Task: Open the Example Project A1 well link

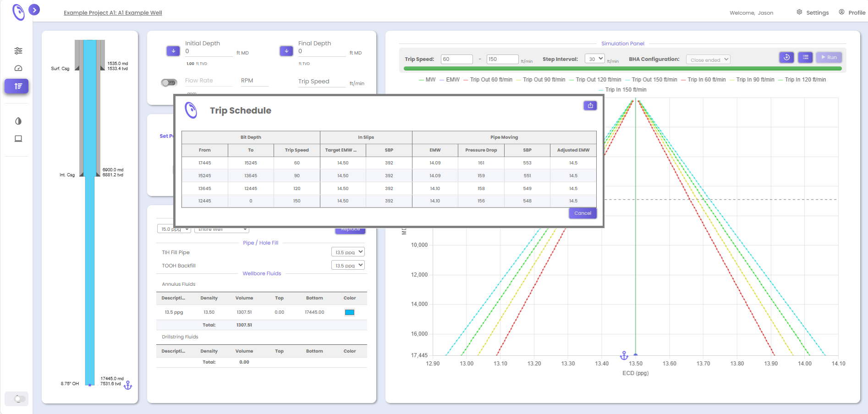Action: (113, 13)
